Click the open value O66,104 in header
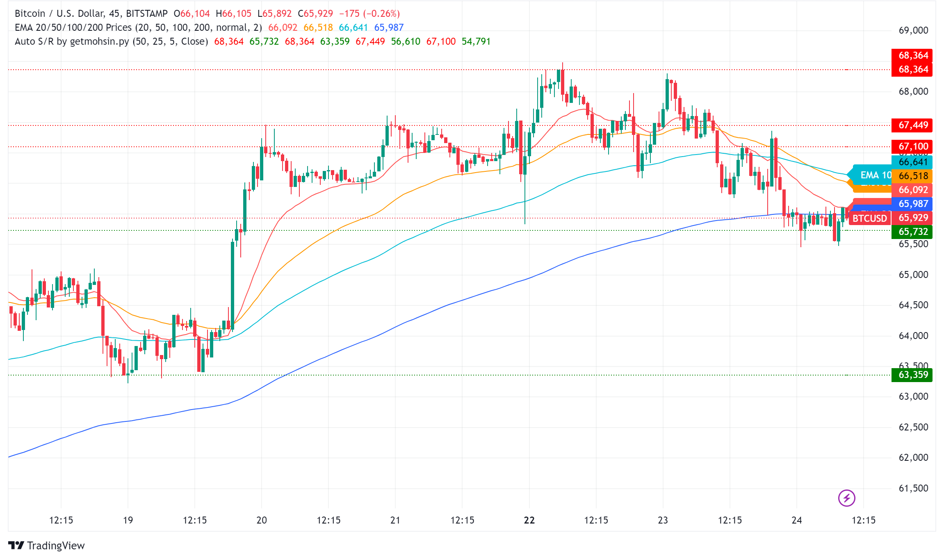This screenshot has width=944, height=560. 192,14
